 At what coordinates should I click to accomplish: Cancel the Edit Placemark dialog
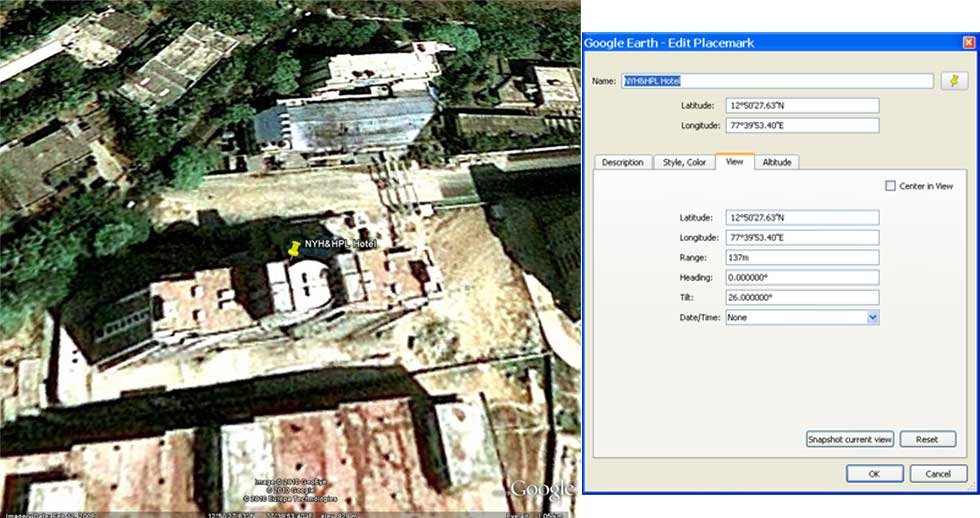pos(938,474)
